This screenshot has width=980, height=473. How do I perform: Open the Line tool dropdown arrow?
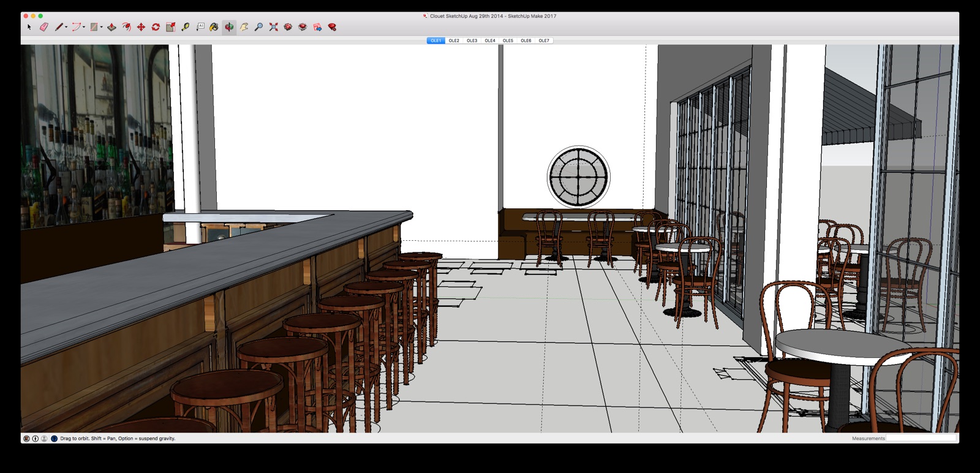[x=66, y=27]
